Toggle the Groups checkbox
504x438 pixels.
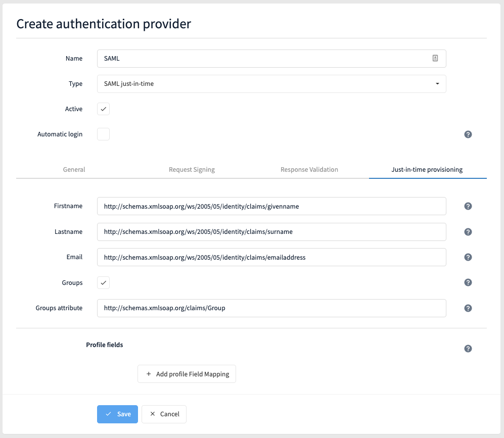tap(103, 283)
